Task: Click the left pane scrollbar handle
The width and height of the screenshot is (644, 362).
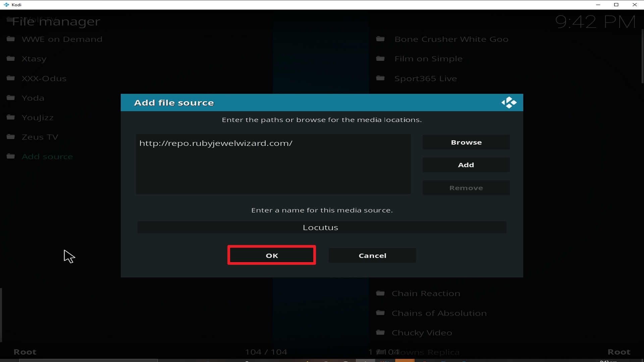Action: pos(1,315)
